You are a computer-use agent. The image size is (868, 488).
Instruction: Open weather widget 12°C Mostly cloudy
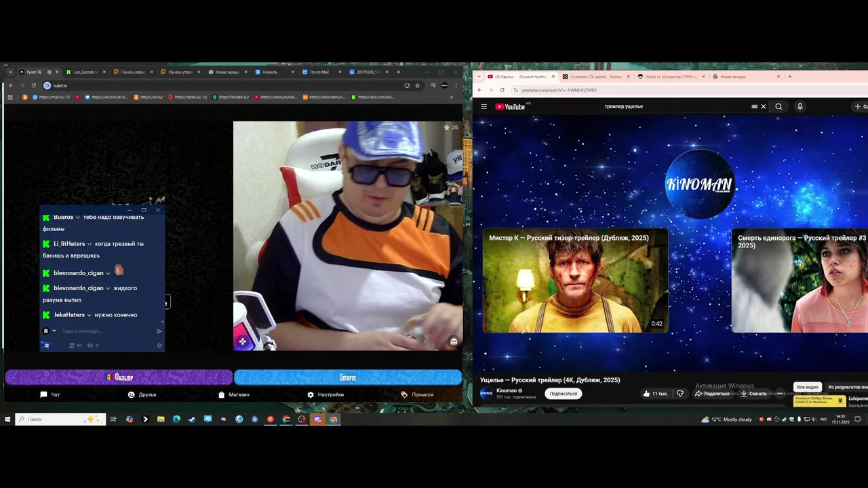click(x=726, y=420)
